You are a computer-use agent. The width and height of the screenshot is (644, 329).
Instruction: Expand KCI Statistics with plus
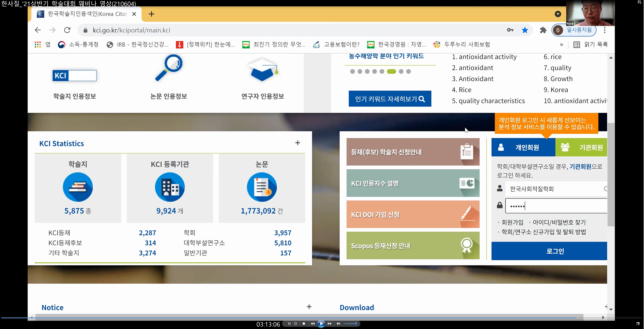(x=298, y=143)
